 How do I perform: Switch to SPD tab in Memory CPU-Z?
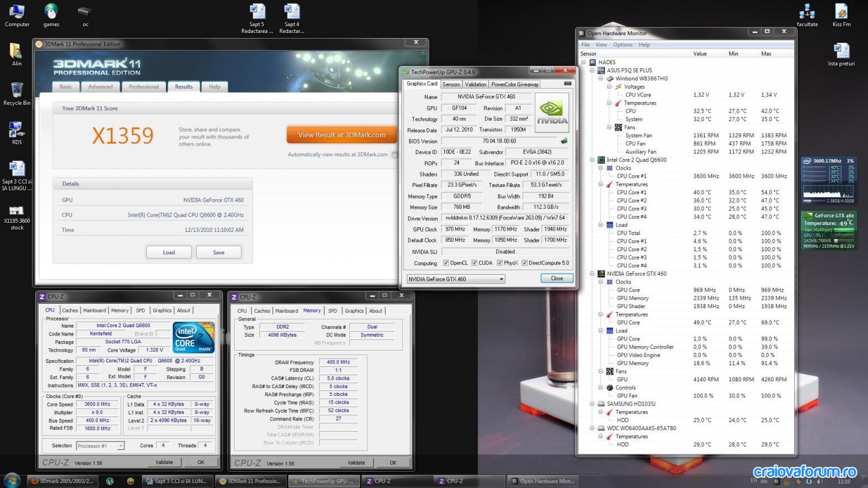point(333,311)
